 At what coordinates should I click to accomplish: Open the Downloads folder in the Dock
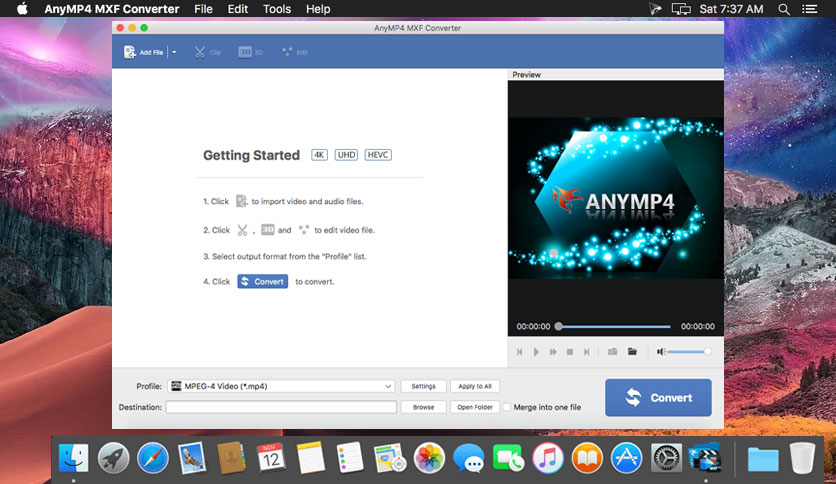click(762, 458)
